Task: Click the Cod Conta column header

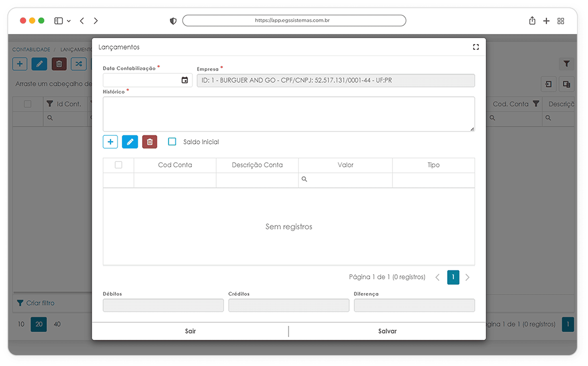Action: (175, 165)
